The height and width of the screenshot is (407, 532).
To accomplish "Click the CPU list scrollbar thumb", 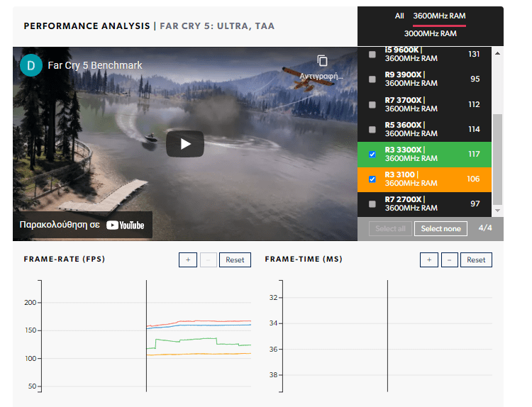I will (497, 160).
